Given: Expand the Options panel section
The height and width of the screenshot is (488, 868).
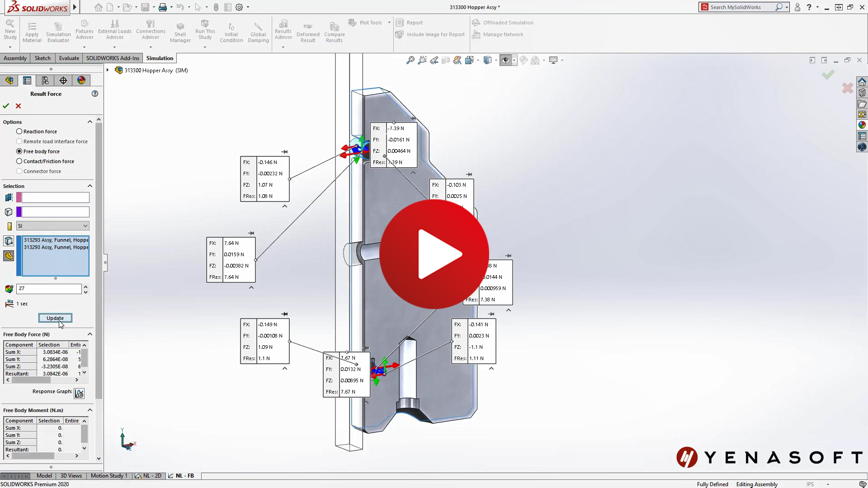Looking at the screenshot, I should click(x=90, y=122).
